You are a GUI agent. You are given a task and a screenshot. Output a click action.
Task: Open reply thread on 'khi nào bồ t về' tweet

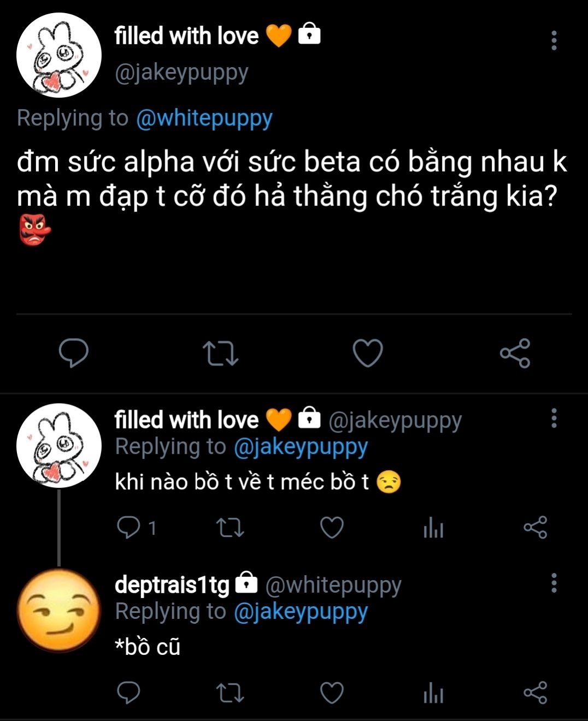click(129, 528)
